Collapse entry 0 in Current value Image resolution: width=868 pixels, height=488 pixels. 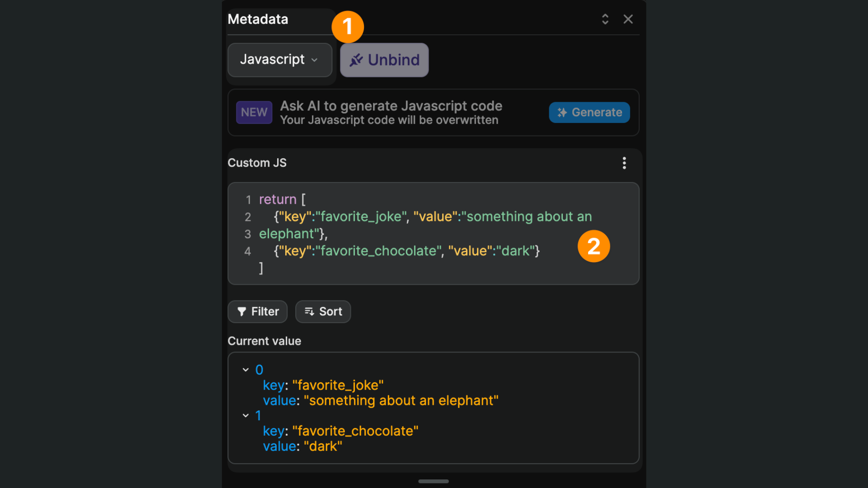[x=245, y=369]
